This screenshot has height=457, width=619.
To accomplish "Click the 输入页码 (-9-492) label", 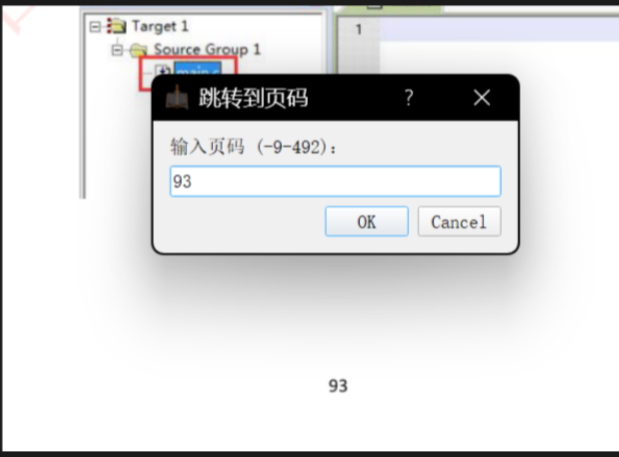I will click(253, 147).
